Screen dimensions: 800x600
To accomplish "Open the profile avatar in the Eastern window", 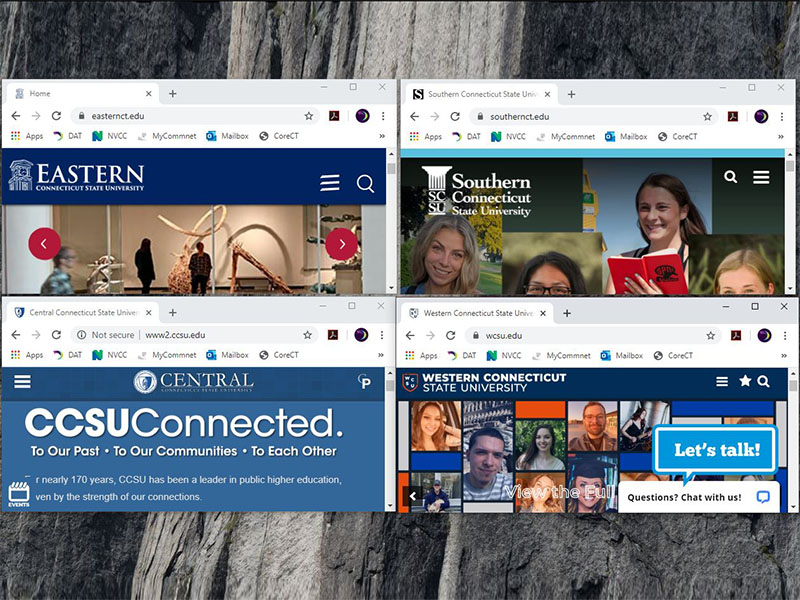I will (362, 116).
